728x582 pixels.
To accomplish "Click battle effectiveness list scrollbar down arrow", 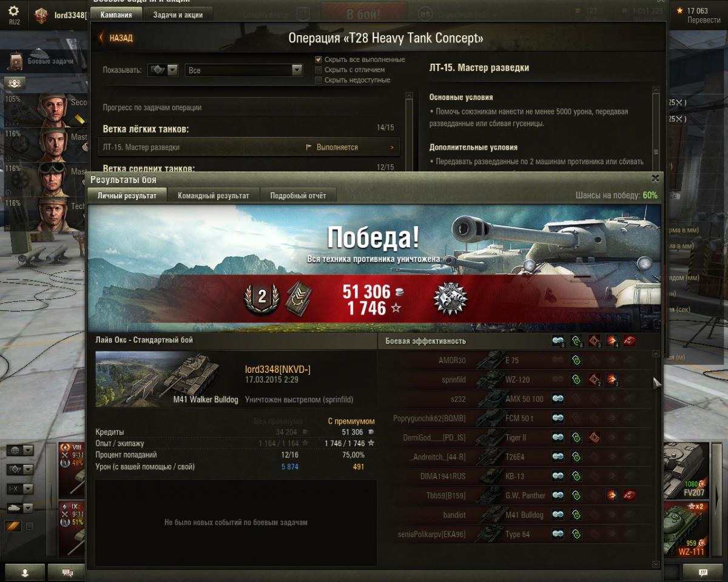I will [x=656, y=564].
